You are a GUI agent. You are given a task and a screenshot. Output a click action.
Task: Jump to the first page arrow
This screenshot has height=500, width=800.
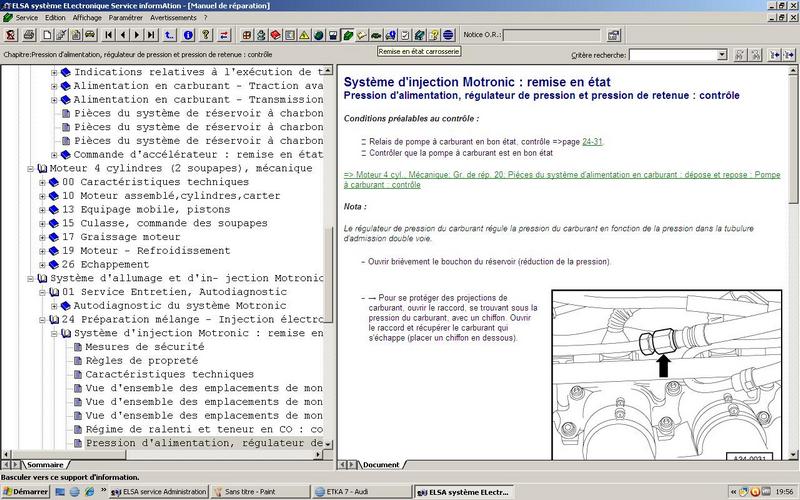(x=108, y=35)
